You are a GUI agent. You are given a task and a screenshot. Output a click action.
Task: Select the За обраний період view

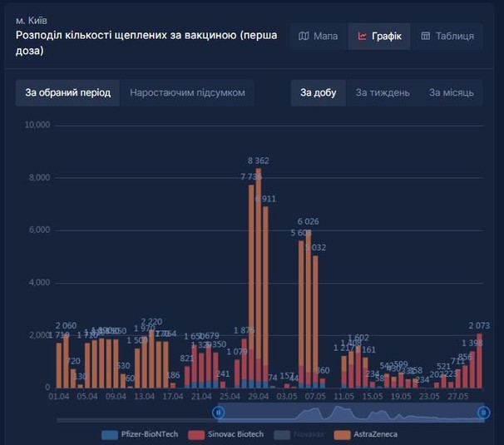(68, 92)
